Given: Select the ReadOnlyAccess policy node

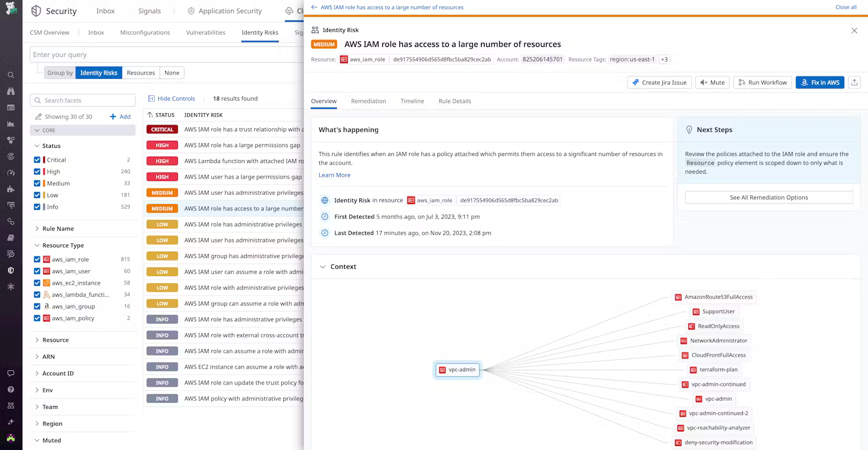Looking at the screenshot, I should [x=713, y=326].
